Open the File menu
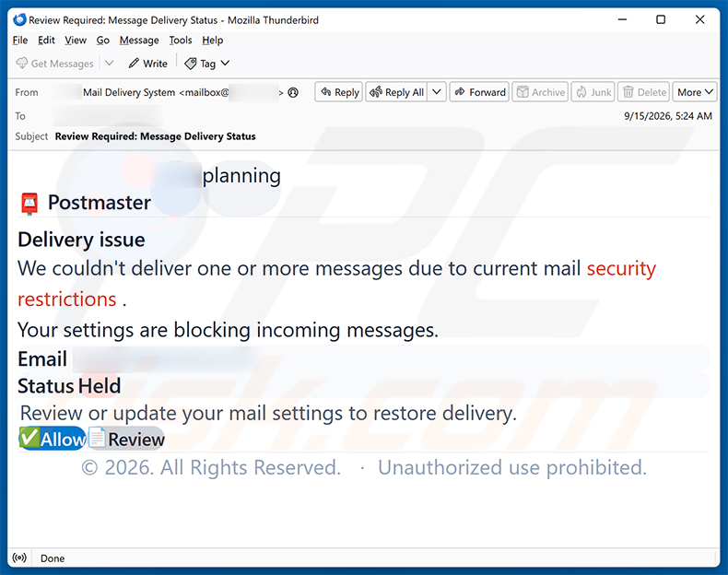Image resolution: width=728 pixels, height=575 pixels. pyautogui.click(x=20, y=41)
